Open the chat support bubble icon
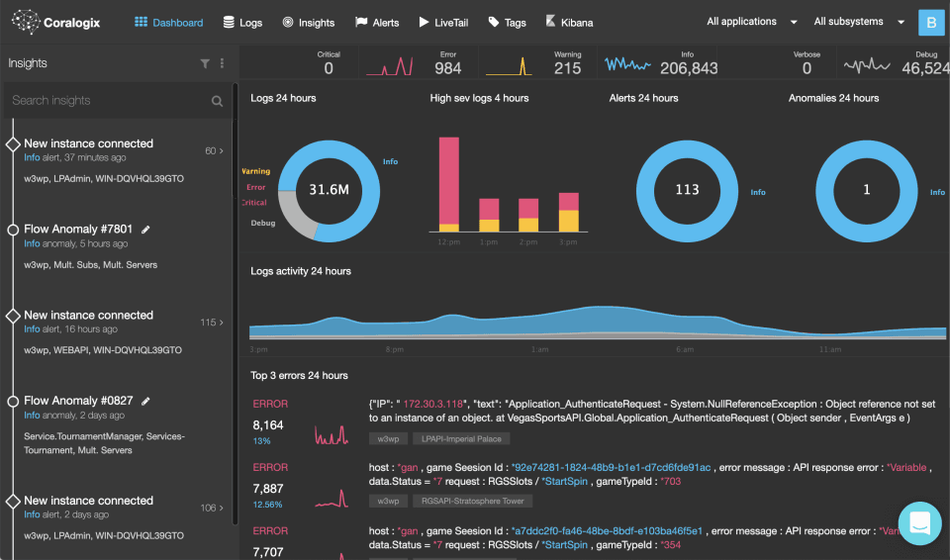The height and width of the screenshot is (560, 950). click(x=919, y=523)
